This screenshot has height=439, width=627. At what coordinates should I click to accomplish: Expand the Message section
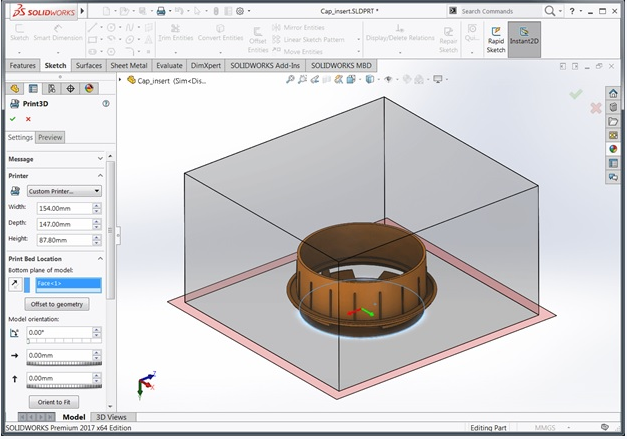tap(100, 159)
